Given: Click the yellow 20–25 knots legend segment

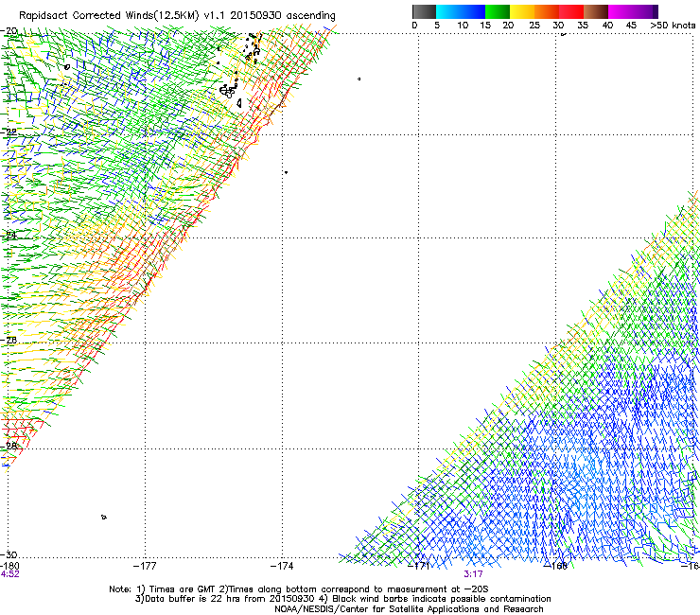Looking at the screenshot, I should pyautogui.click(x=522, y=11).
